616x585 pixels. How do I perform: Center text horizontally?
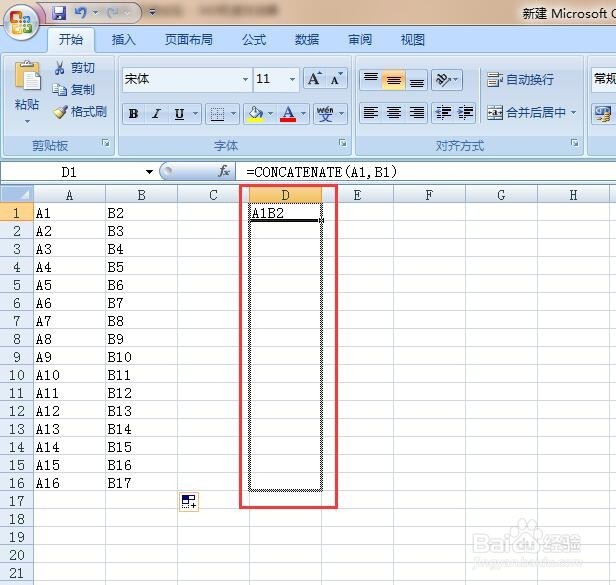[x=394, y=113]
